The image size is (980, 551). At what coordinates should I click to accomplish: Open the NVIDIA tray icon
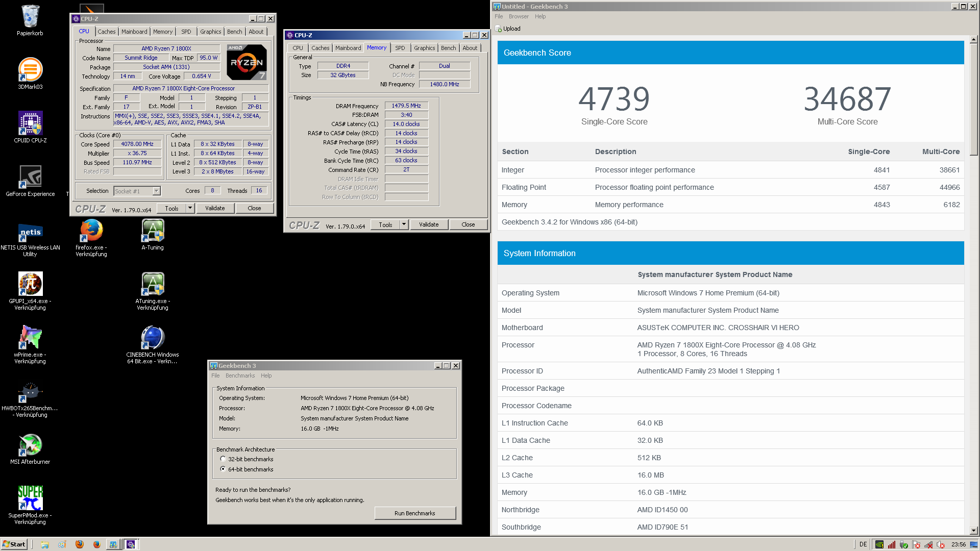coord(879,544)
